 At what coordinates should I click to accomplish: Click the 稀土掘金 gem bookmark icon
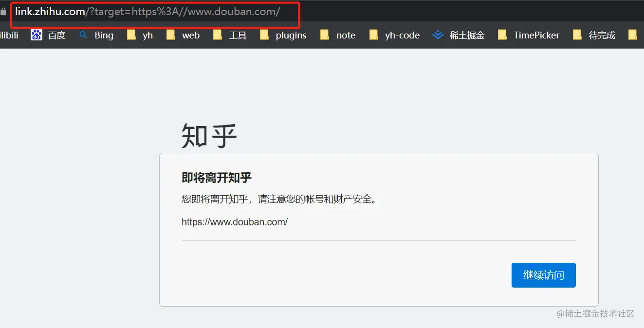pyautogui.click(x=438, y=35)
